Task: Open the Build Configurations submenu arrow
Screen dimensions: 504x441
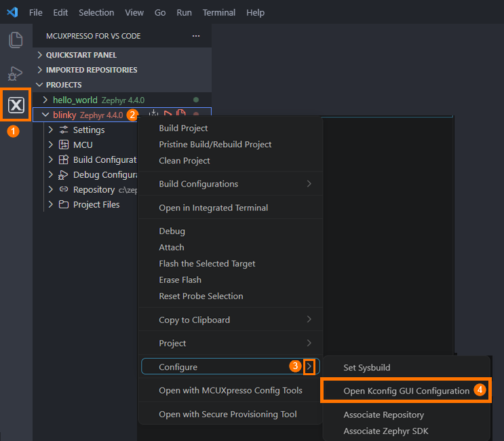Action: [309, 184]
